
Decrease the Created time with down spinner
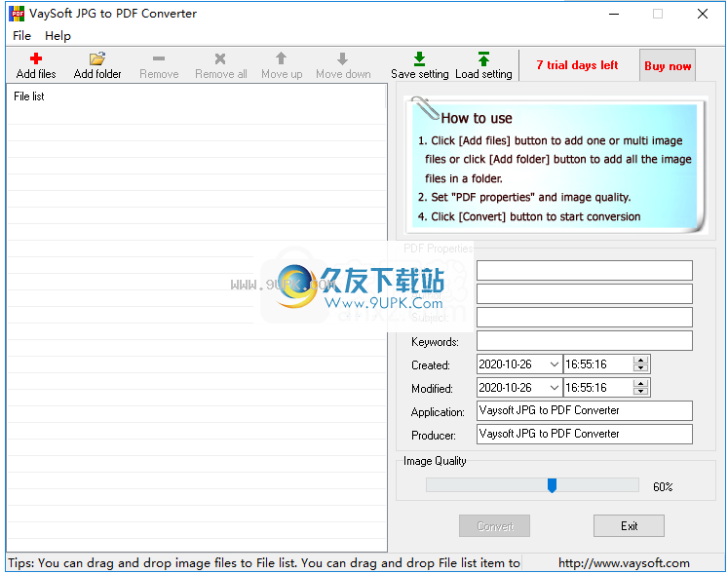click(x=640, y=368)
